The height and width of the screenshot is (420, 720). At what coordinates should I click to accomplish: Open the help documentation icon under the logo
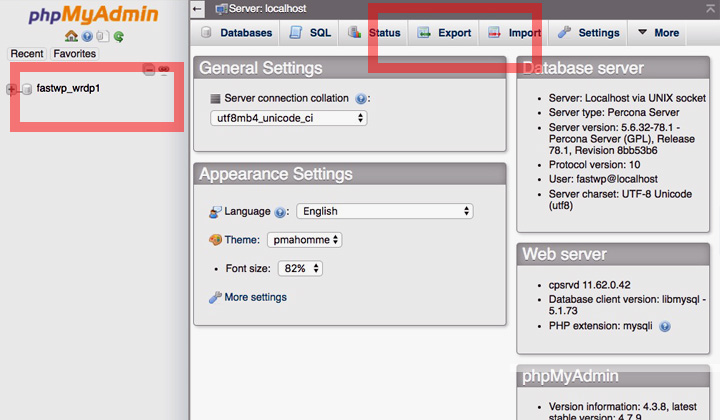[x=87, y=36]
